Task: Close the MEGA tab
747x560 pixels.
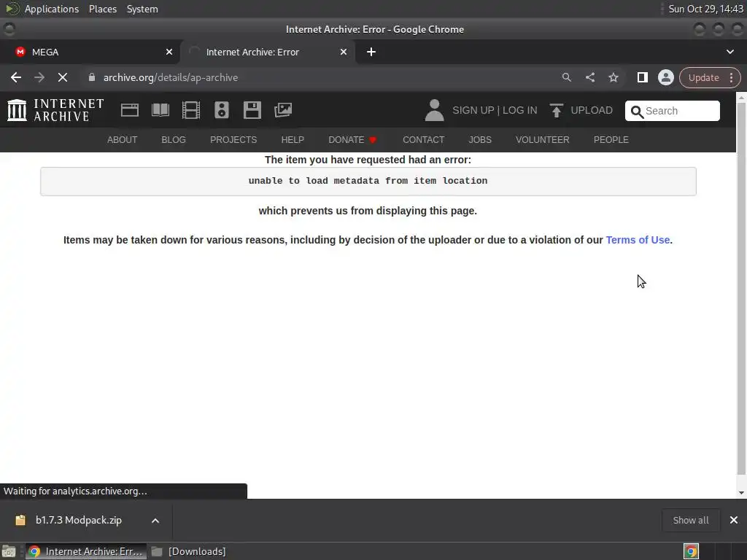Action: point(169,52)
